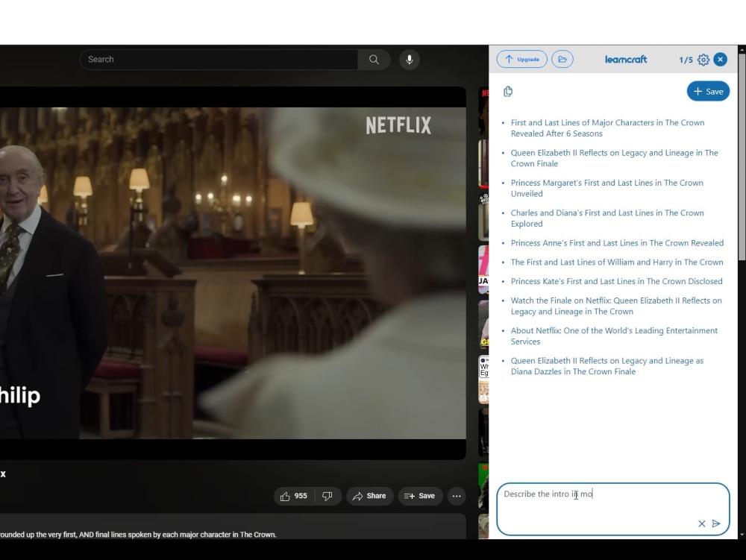The image size is (746, 560).
Task: Click the YouTube search magnifier button
Action: tap(374, 60)
